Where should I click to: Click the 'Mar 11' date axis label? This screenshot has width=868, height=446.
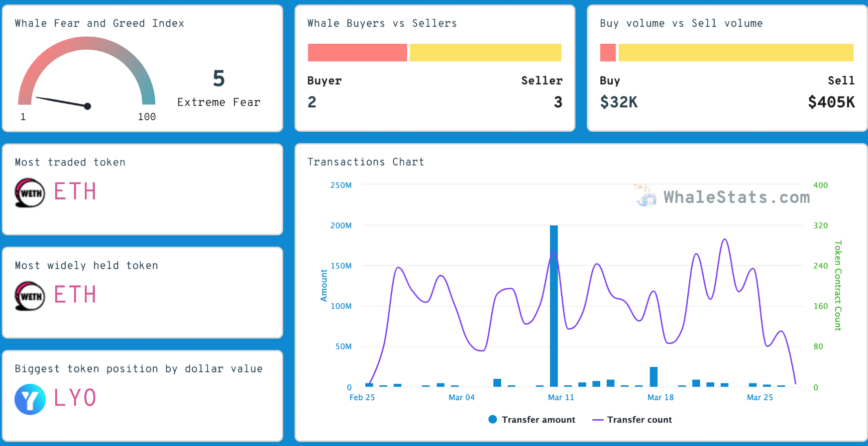point(561,397)
